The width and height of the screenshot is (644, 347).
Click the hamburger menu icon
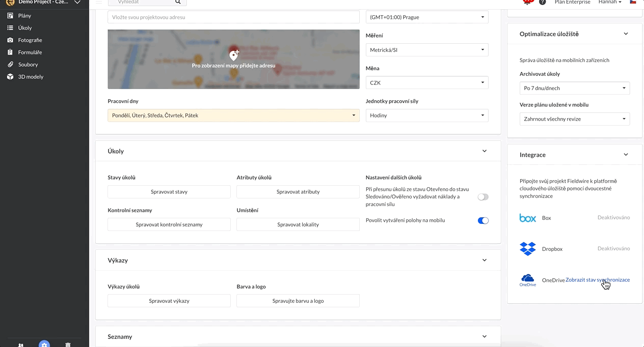click(99, 2)
